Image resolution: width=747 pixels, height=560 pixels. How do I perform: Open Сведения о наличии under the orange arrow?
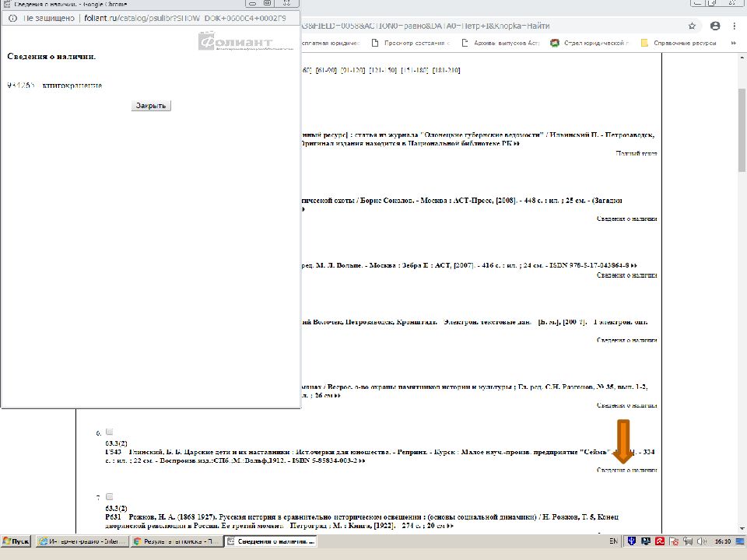pyautogui.click(x=626, y=470)
